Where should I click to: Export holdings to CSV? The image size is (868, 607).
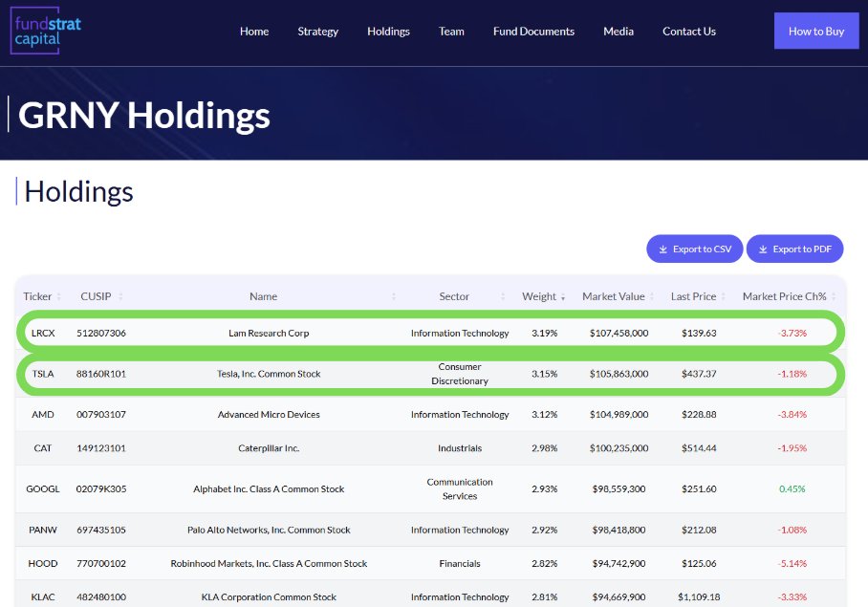[x=694, y=249]
